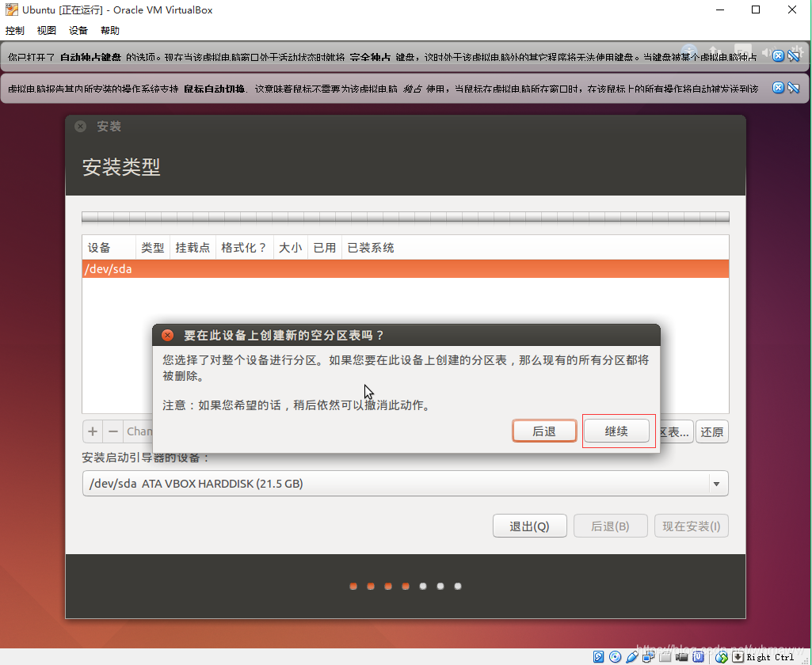Click the network adapters icon in status bar
Screen dimensions: 812x665
click(648, 657)
